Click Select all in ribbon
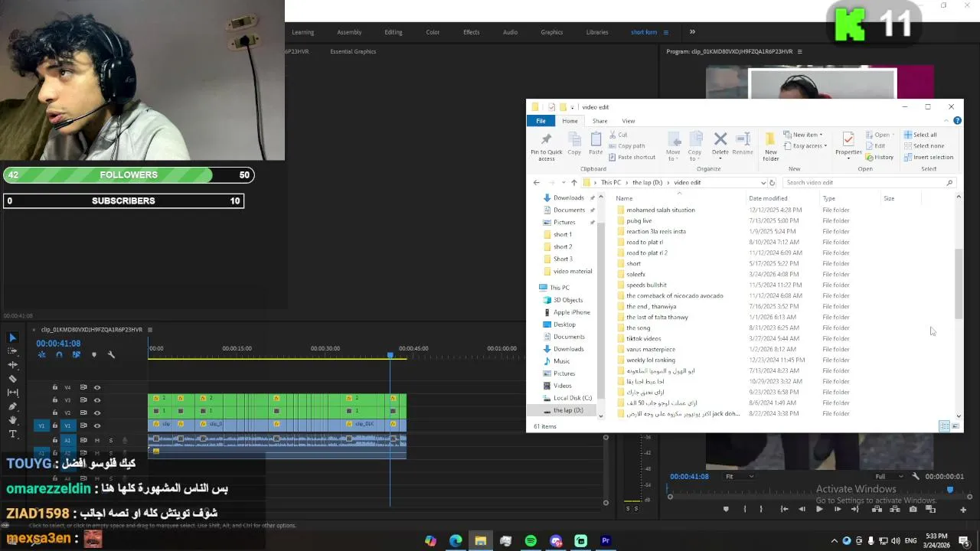 pos(920,135)
